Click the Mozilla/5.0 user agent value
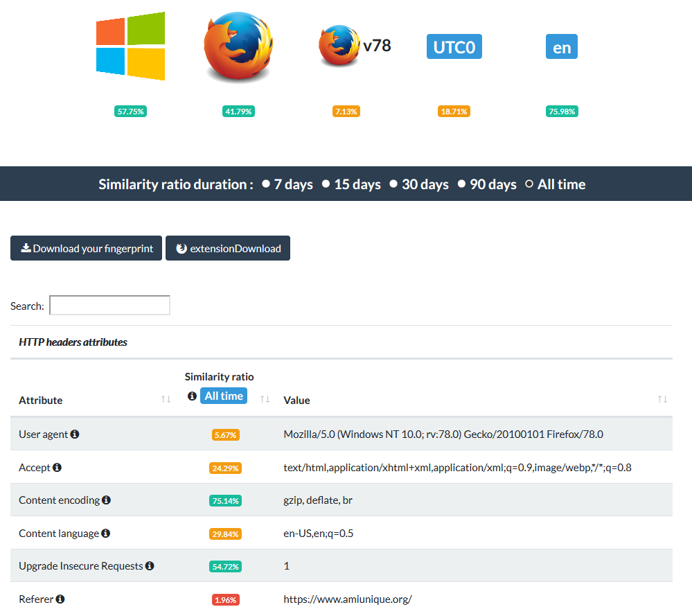The width and height of the screenshot is (692, 616). 443,434
